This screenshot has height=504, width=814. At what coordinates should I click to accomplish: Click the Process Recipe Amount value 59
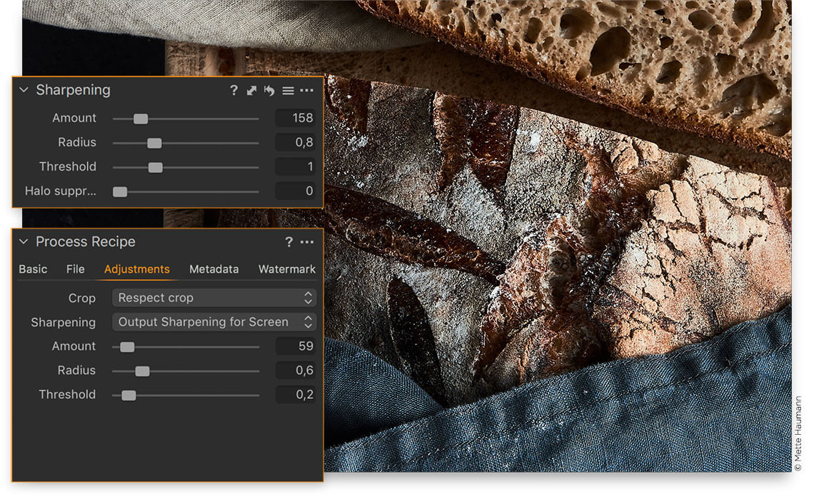pos(295,346)
